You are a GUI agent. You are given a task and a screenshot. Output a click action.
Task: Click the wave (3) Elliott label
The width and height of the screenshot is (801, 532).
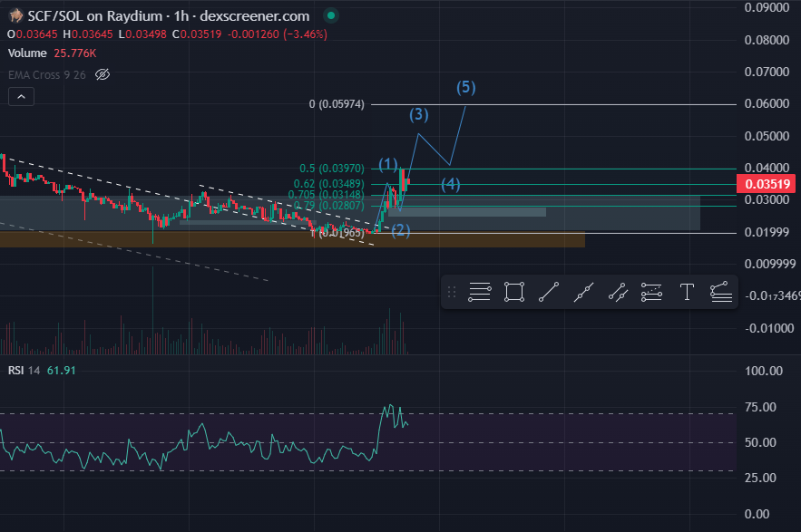tap(419, 114)
